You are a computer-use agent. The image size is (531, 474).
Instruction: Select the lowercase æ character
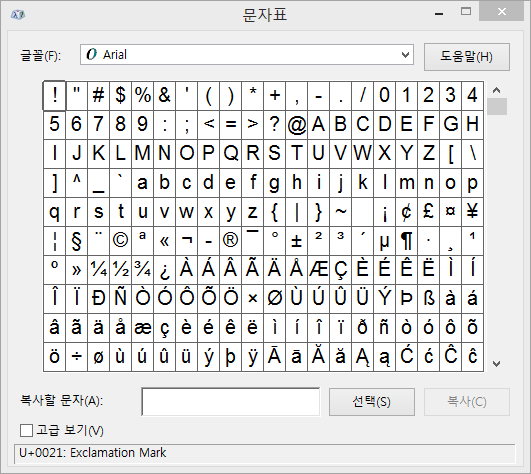pyautogui.click(x=143, y=328)
